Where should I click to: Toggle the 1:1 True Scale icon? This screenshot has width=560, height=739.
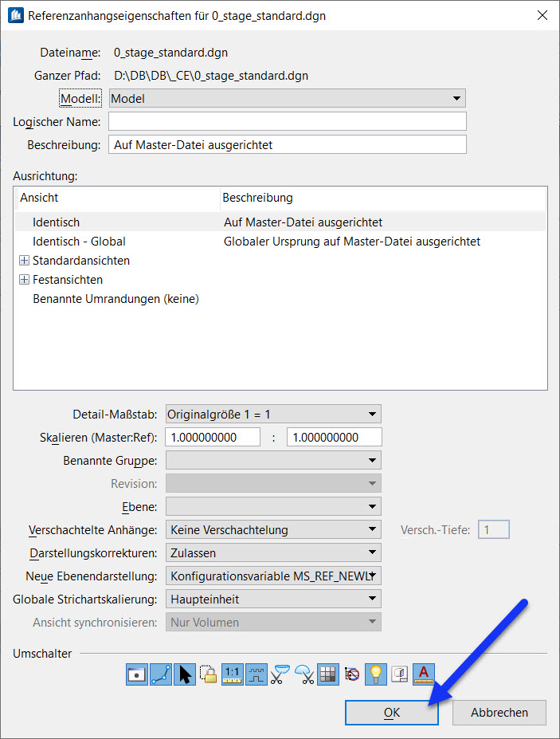(232, 674)
